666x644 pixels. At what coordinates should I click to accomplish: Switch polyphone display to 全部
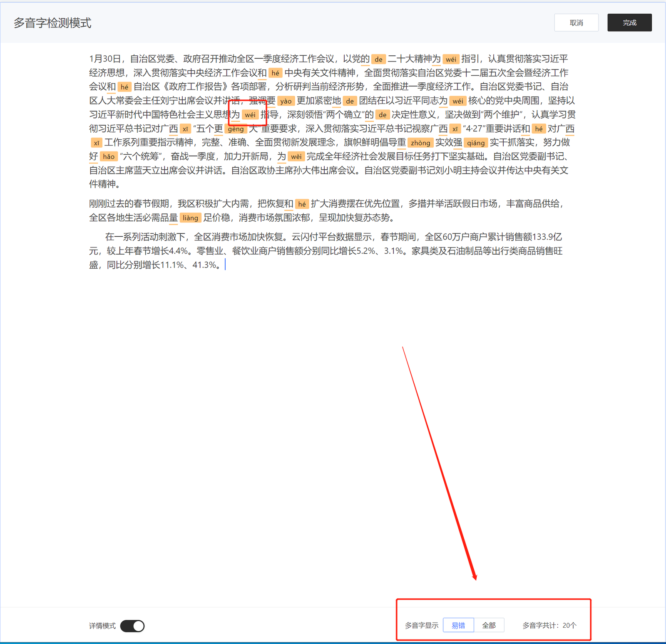[x=489, y=625]
